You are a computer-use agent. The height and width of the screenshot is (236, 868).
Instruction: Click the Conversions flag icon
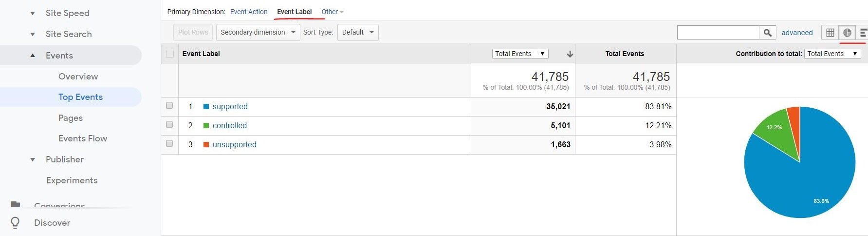pyautogui.click(x=16, y=205)
